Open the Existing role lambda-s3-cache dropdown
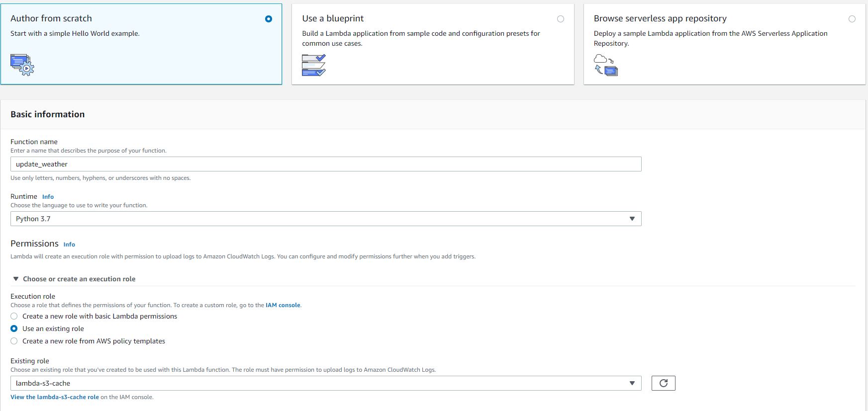The height and width of the screenshot is (411, 868). [x=326, y=383]
